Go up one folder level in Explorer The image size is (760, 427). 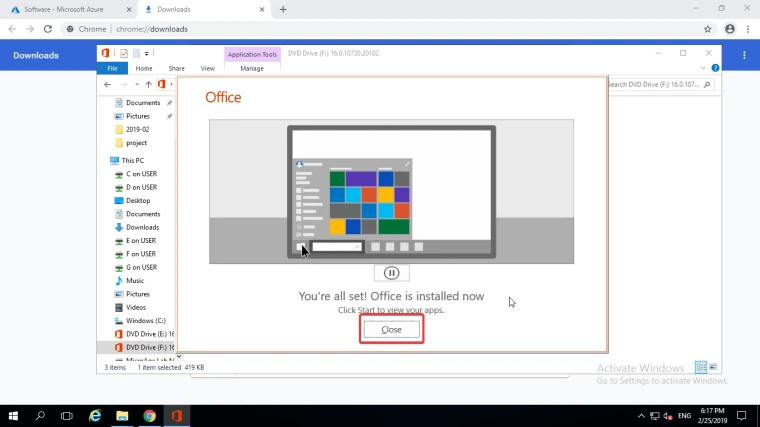pos(148,84)
